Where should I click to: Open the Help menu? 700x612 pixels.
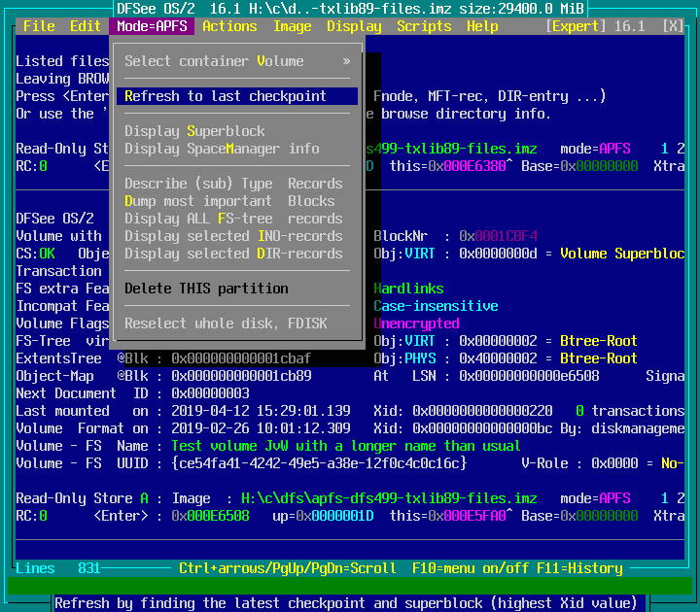point(482,26)
